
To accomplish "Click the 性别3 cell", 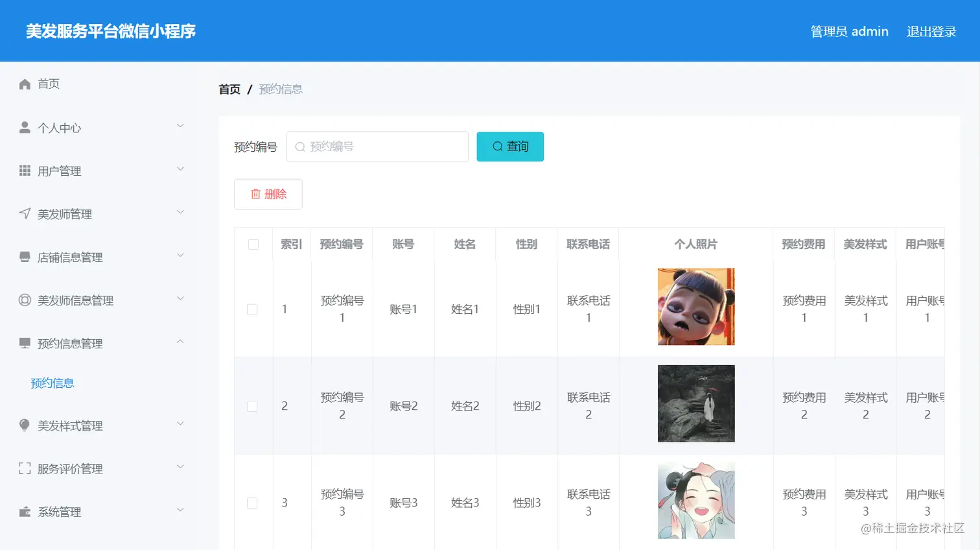I will tap(527, 503).
